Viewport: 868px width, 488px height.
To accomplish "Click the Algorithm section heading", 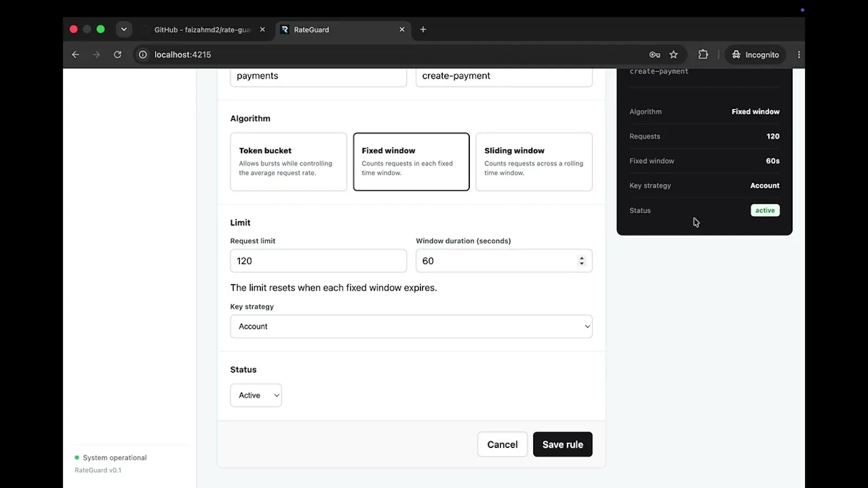I will (x=250, y=118).
